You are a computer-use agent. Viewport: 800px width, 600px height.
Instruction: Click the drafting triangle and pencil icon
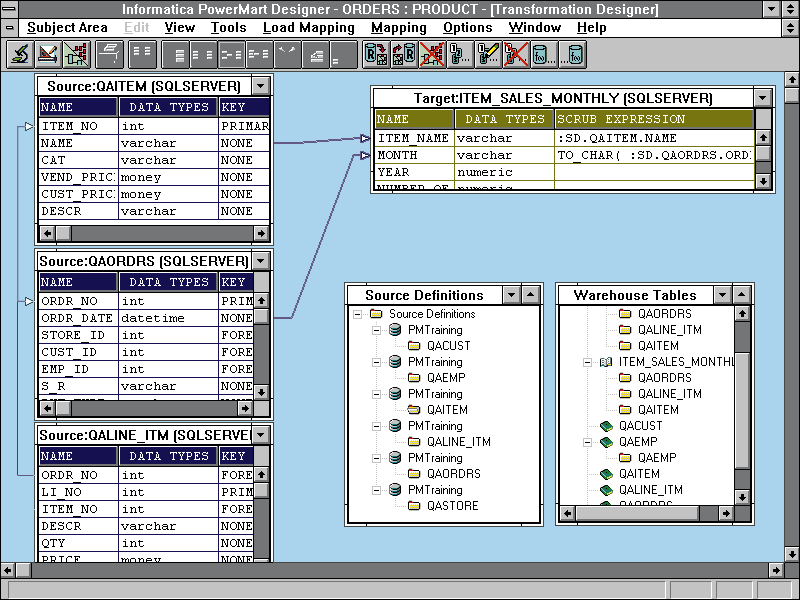48,54
